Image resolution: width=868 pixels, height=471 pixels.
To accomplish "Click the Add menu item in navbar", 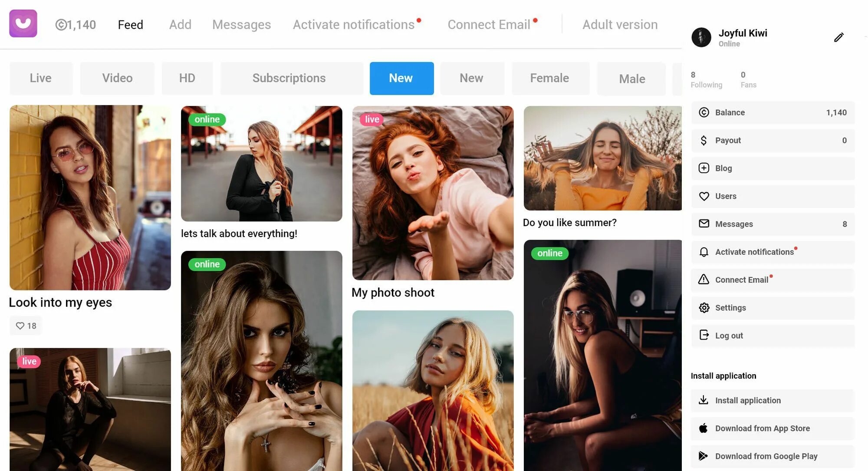I will (x=180, y=24).
